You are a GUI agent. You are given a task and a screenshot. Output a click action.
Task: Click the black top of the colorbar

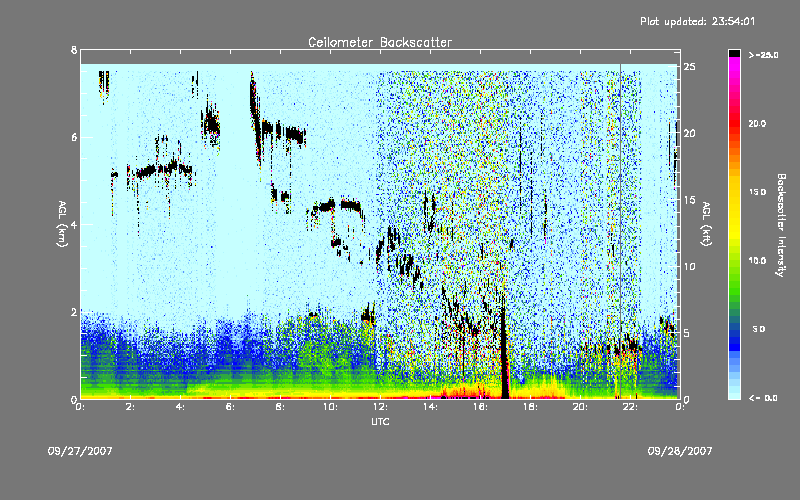click(x=734, y=53)
